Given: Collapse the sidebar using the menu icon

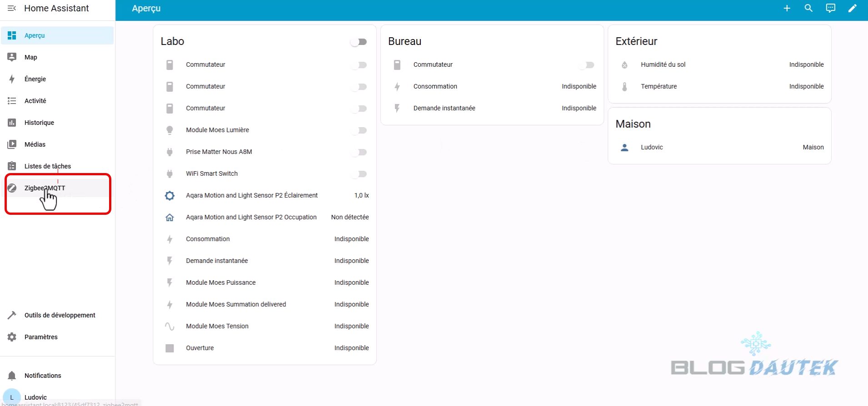Looking at the screenshot, I should (12, 8).
